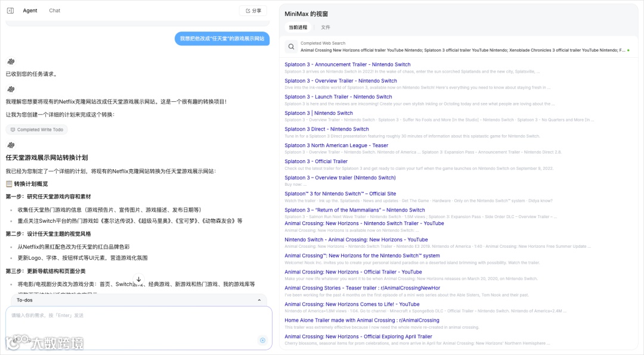
Task: Open the 文件 tab
Action: pos(326,27)
